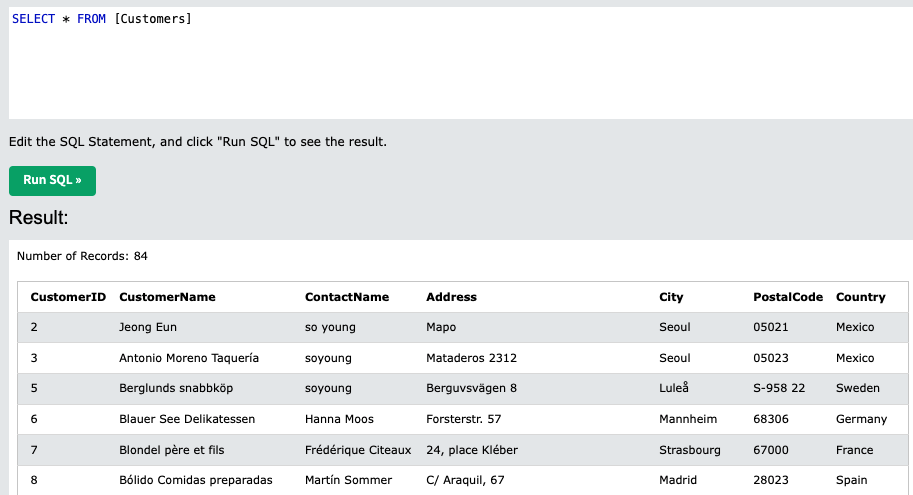The width and height of the screenshot is (913, 495).
Task: Click the ContactName column header
Action: click(347, 297)
